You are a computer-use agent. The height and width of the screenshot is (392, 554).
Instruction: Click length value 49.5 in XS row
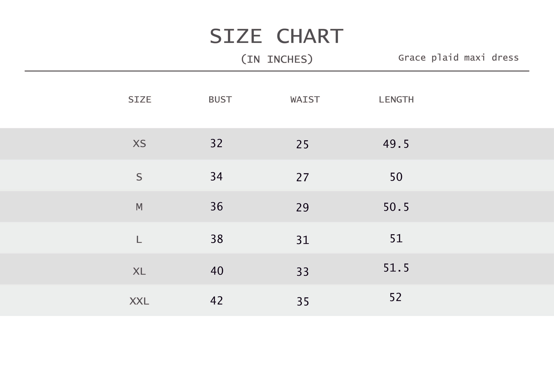[x=396, y=144]
